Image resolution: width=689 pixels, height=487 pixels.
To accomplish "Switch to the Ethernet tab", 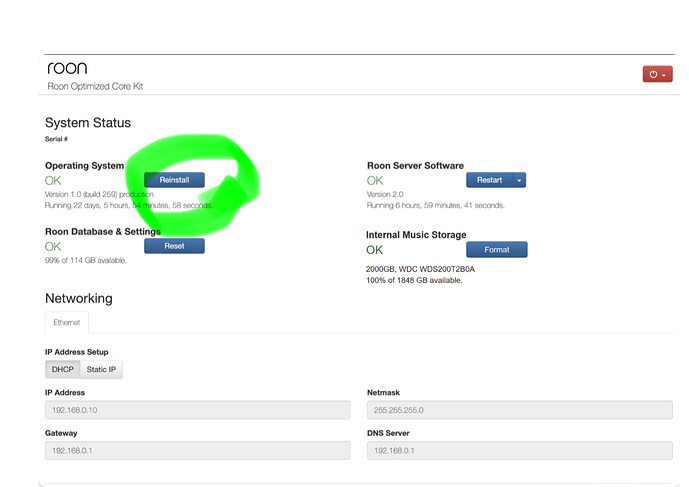I will click(67, 322).
